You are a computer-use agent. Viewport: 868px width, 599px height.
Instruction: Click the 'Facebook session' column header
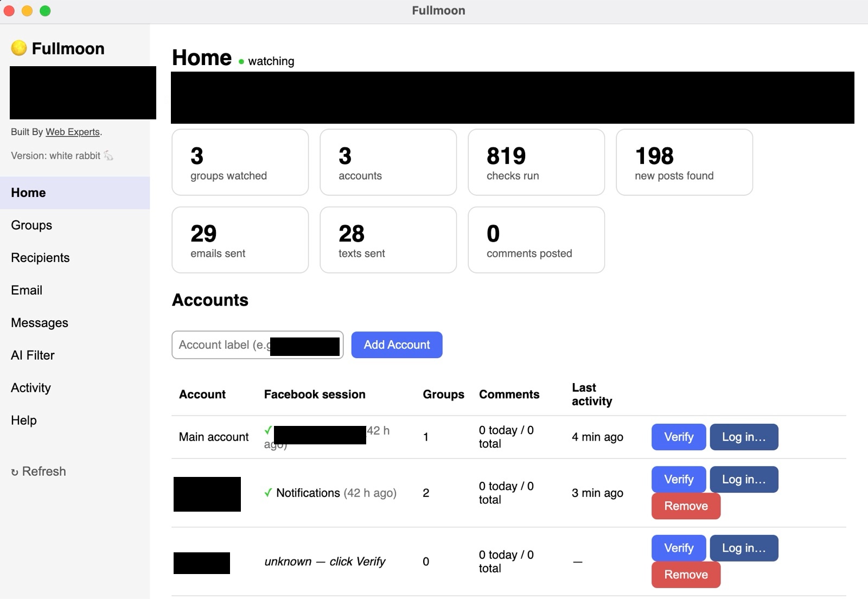pos(315,394)
